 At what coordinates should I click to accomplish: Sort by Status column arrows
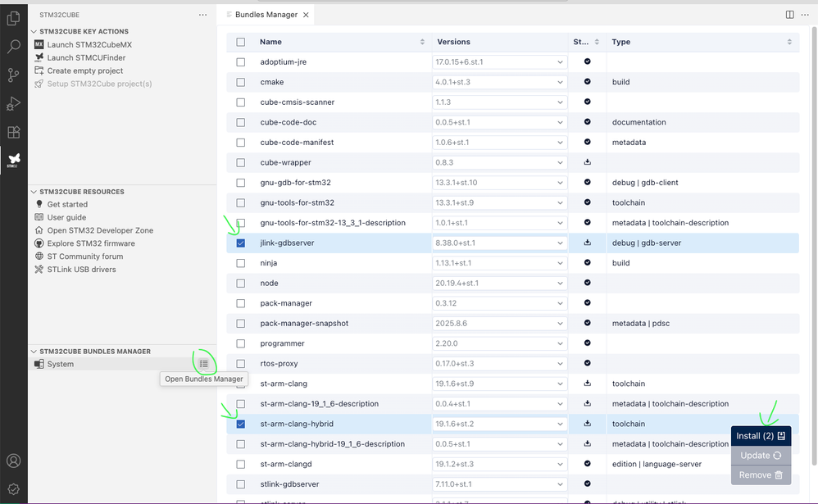(x=597, y=42)
